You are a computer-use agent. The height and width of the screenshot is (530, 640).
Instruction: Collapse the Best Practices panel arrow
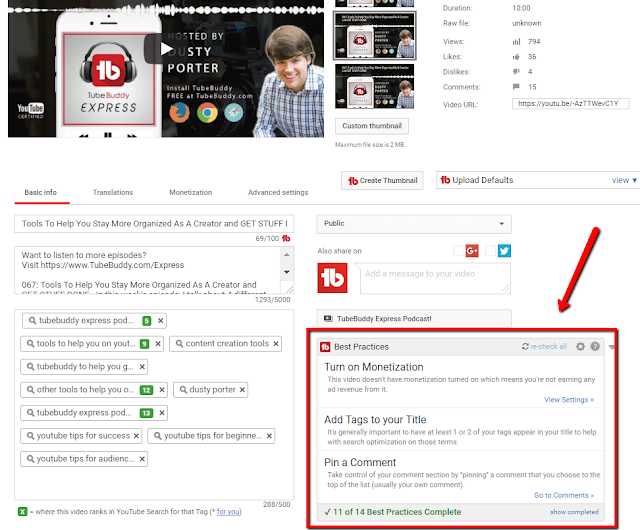click(611, 347)
